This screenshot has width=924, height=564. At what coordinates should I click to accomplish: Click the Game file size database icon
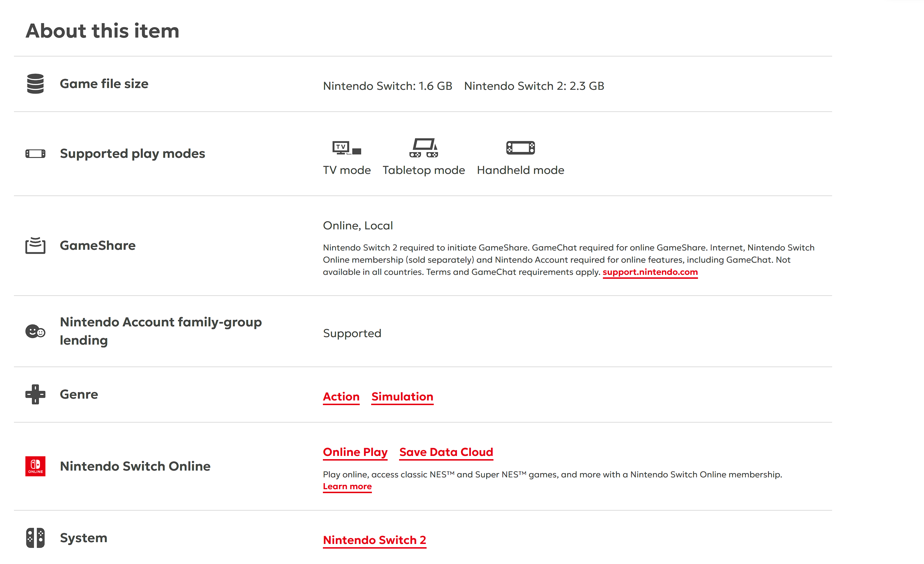(35, 84)
